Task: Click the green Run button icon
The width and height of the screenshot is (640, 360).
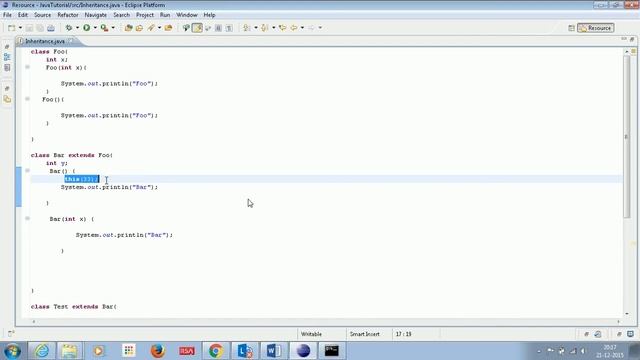Action: click(87, 28)
